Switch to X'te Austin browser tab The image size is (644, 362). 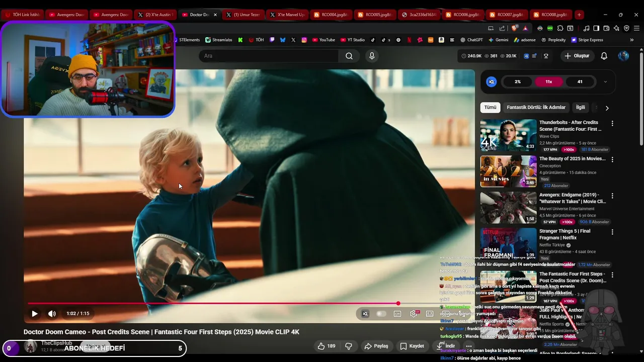156,15
